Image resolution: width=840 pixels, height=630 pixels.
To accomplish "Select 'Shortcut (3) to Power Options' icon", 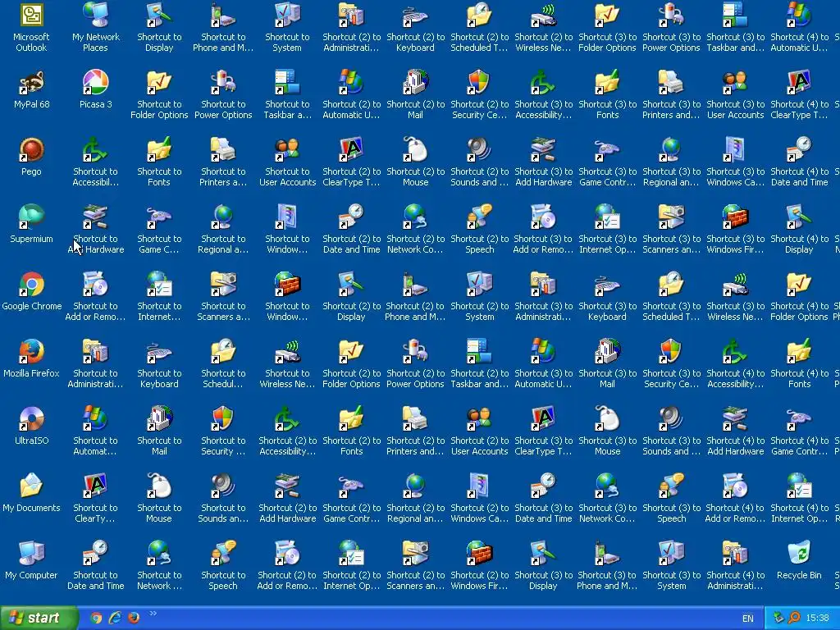I will (x=671, y=27).
